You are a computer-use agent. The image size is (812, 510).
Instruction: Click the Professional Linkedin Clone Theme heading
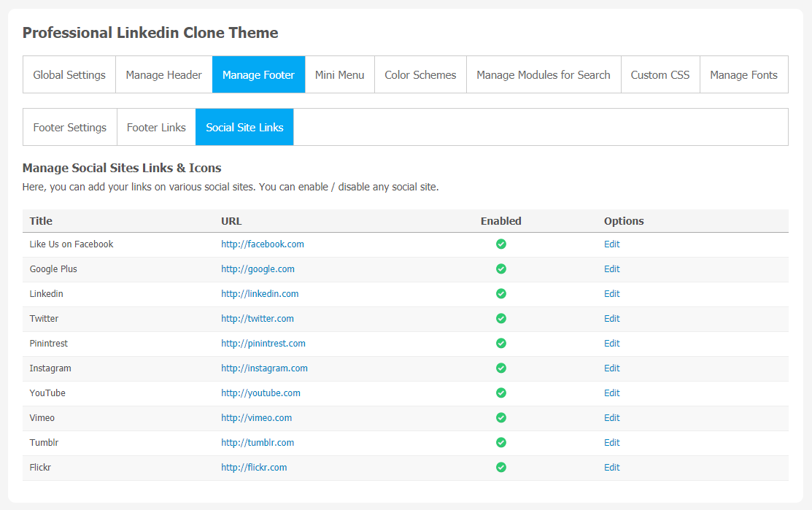[150, 33]
